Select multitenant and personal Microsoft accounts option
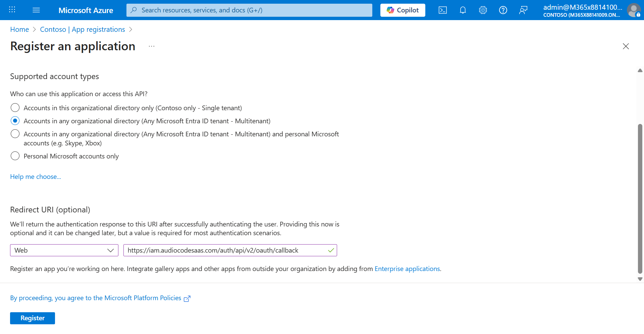This screenshot has height=334, width=644. (x=15, y=134)
